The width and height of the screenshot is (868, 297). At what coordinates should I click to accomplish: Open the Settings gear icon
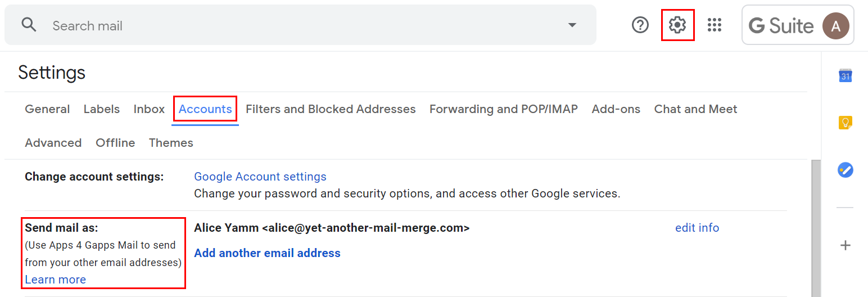tap(677, 25)
